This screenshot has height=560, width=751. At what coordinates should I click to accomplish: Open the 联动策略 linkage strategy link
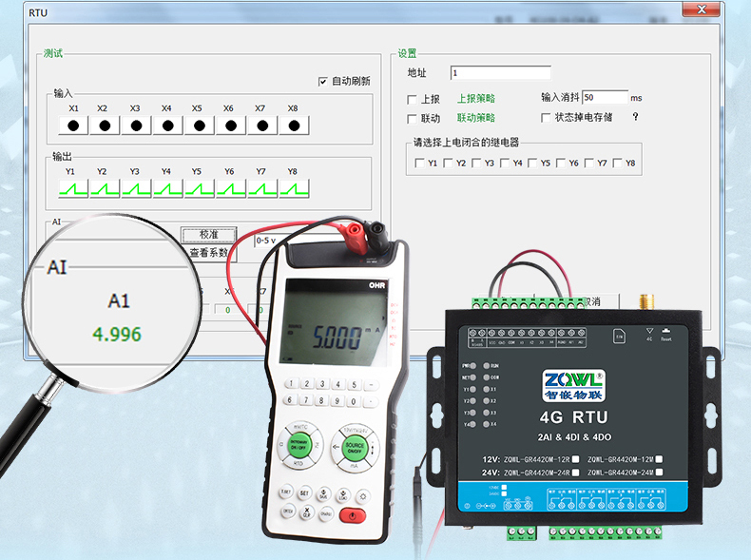tap(475, 119)
